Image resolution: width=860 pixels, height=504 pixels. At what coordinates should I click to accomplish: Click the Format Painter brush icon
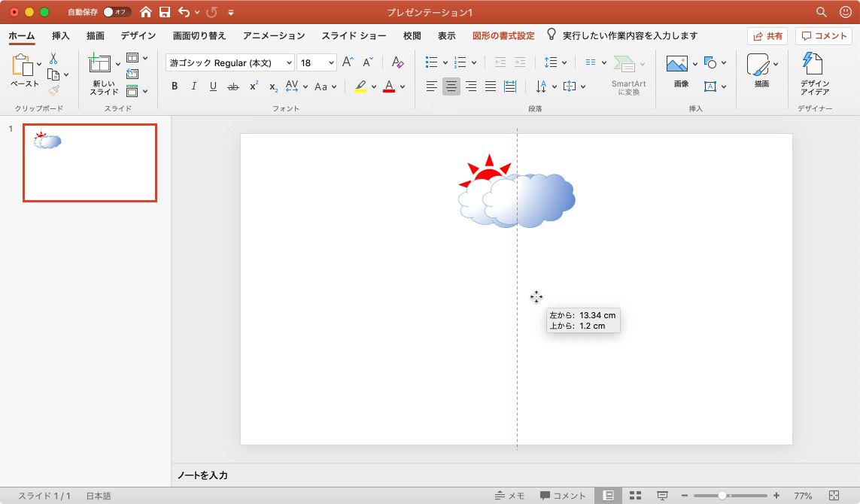(x=53, y=90)
